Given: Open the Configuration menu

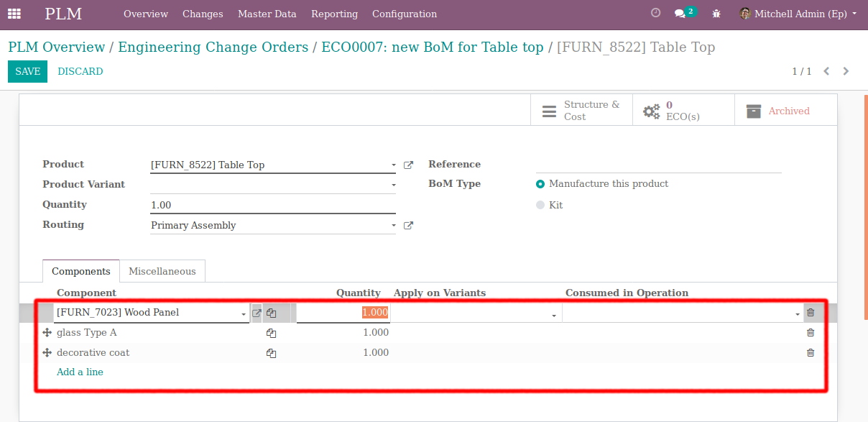Looking at the screenshot, I should 405,14.
